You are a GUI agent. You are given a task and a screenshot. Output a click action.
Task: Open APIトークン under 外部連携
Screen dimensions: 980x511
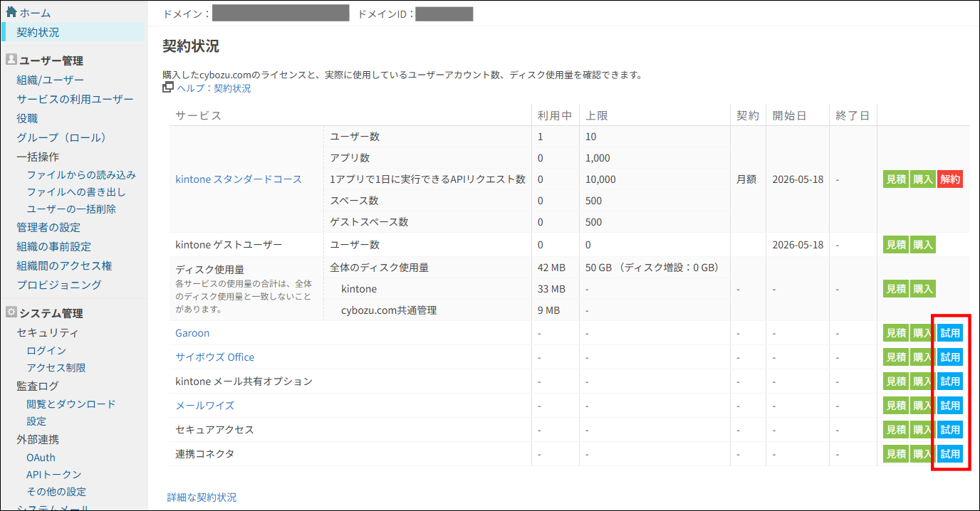(54, 474)
